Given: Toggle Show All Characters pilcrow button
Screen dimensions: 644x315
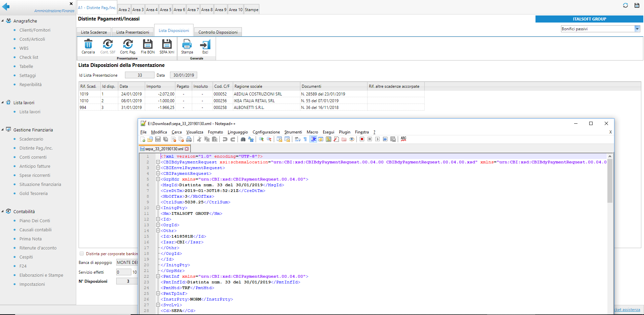Looking at the screenshot, I should point(305,139).
